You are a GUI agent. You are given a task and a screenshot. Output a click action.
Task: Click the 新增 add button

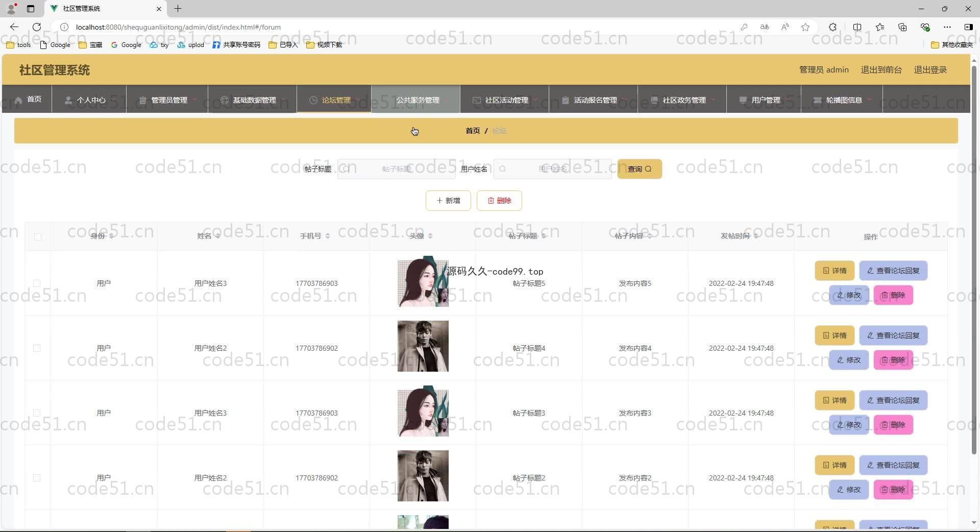(448, 201)
